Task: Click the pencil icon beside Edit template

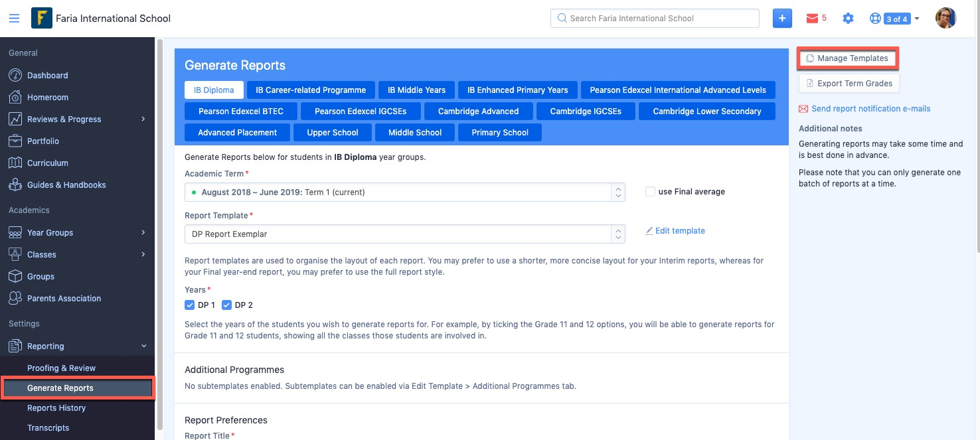Action: point(649,231)
